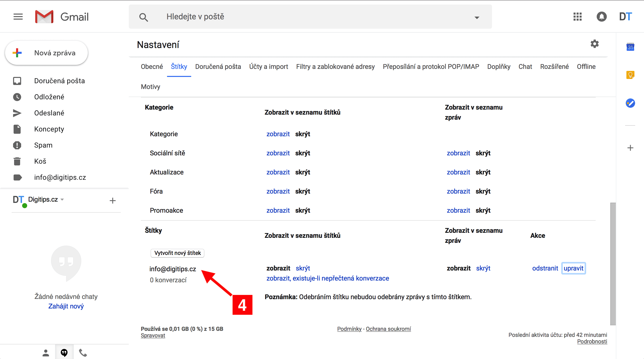Image resolution: width=644 pixels, height=359 pixels.
Task: Open the settings gear icon
Action: (595, 44)
